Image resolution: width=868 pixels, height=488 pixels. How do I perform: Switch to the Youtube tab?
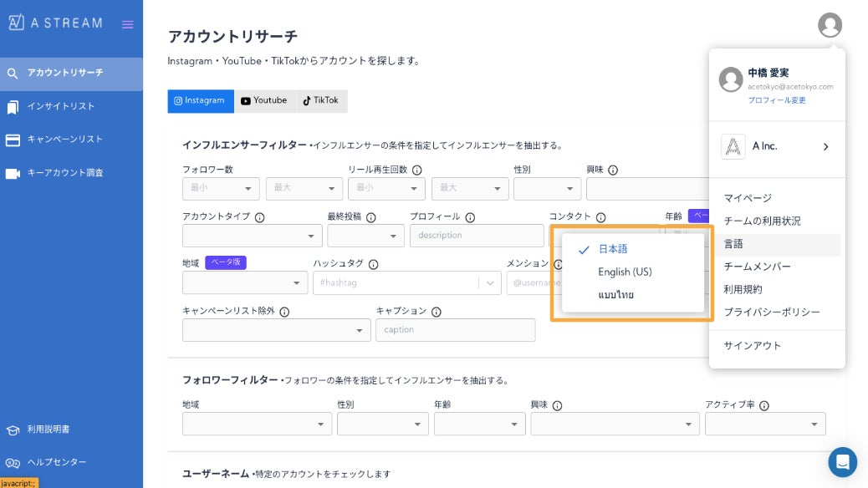click(263, 100)
